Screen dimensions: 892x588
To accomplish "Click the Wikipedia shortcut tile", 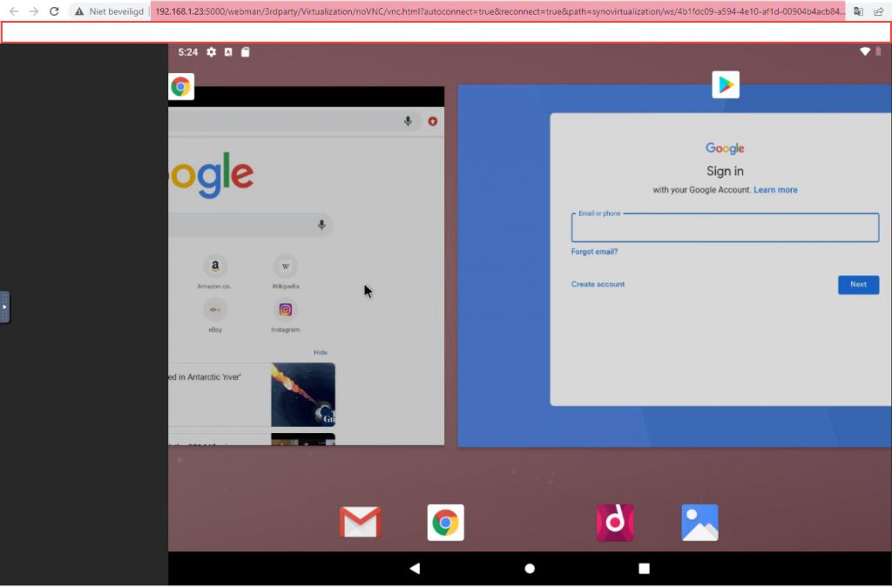I will tap(285, 266).
